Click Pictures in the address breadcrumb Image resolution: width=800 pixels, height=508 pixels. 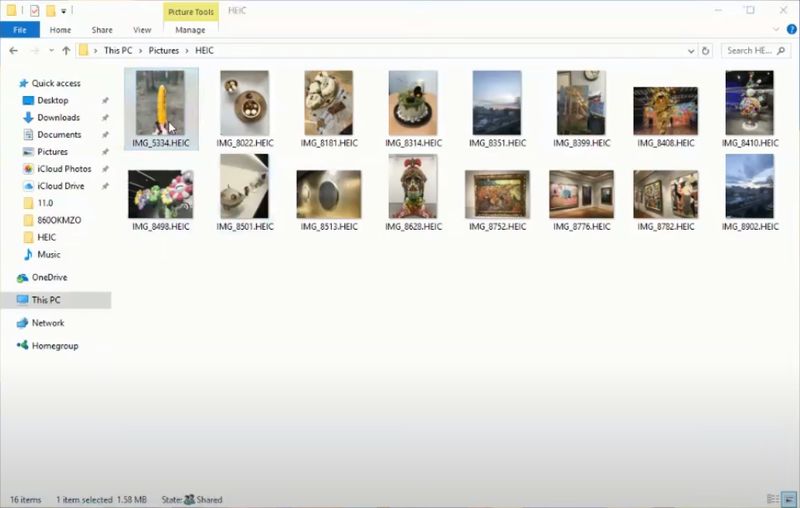point(164,50)
